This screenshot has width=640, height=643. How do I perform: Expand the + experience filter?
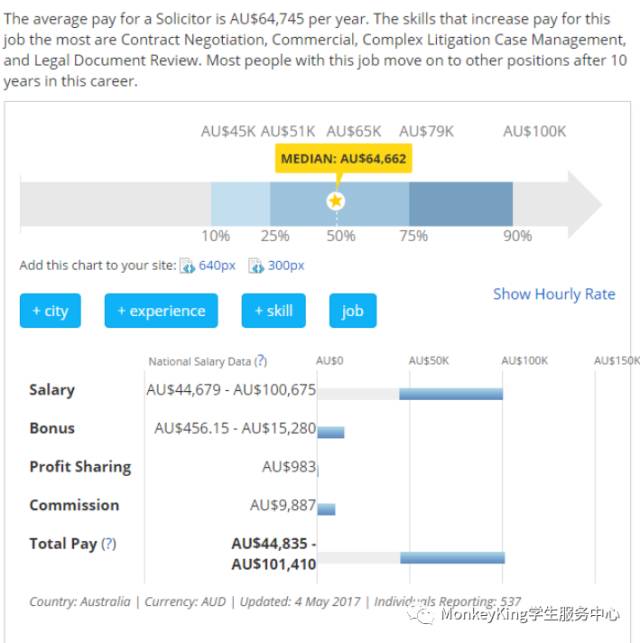[161, 311]
